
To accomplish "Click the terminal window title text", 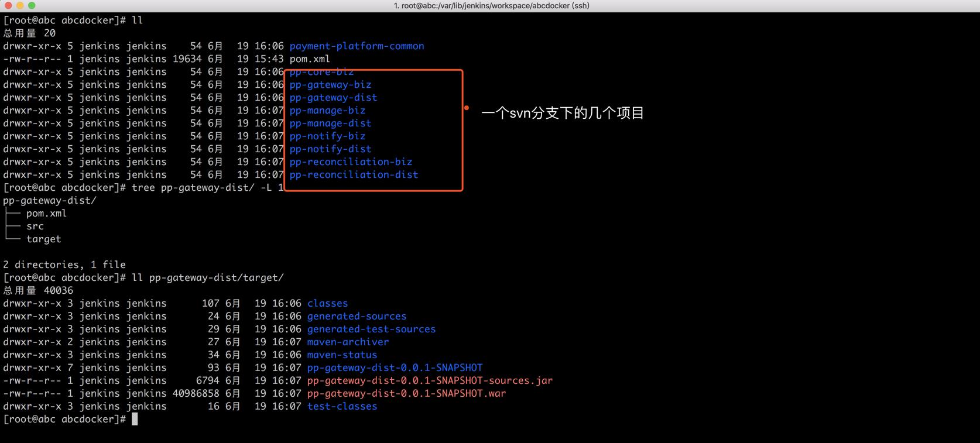I will [491, 6].
